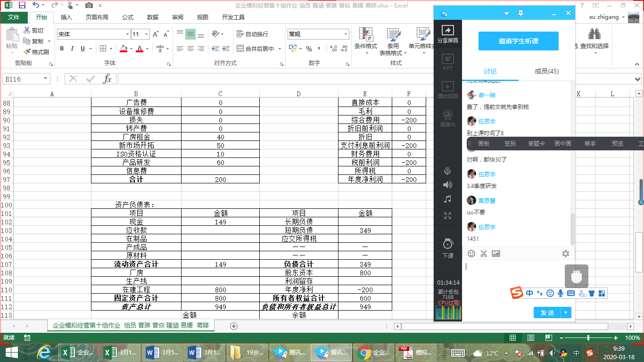
Task: Toggle the speaker volume icon in sidebar
Action: pos(447,185)
